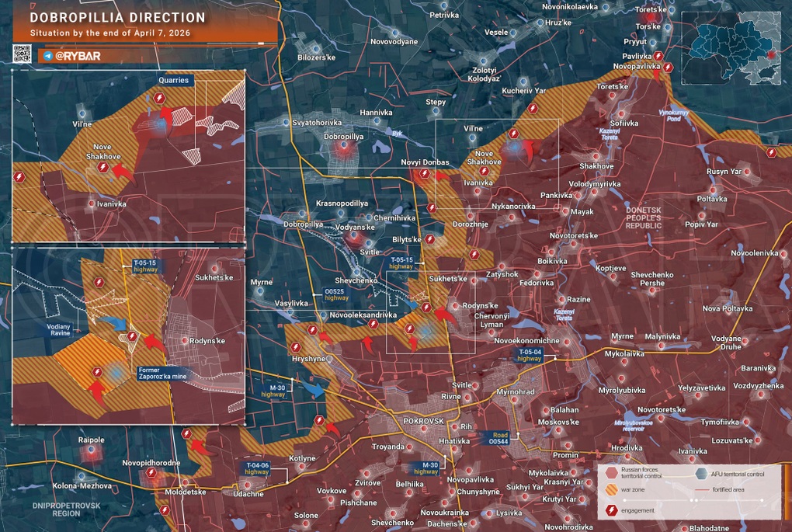Click the engagement marker right of Pavlivka
This screenshot has height=532, width=792.
click(658, 55)
